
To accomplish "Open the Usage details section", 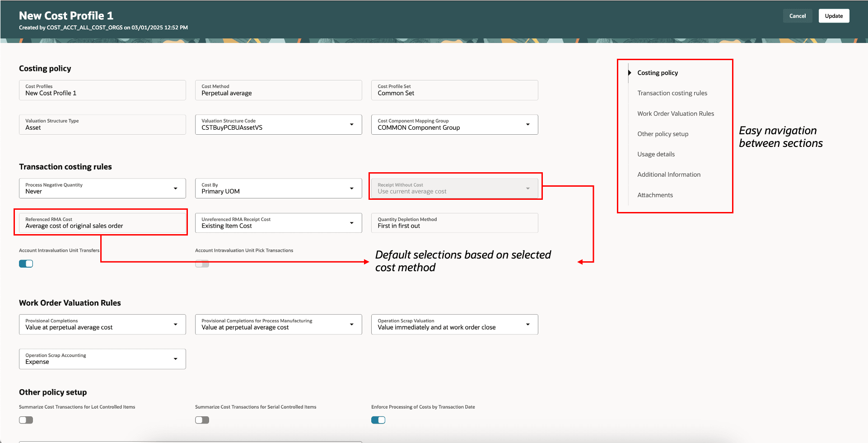I will tap(656, 154).
